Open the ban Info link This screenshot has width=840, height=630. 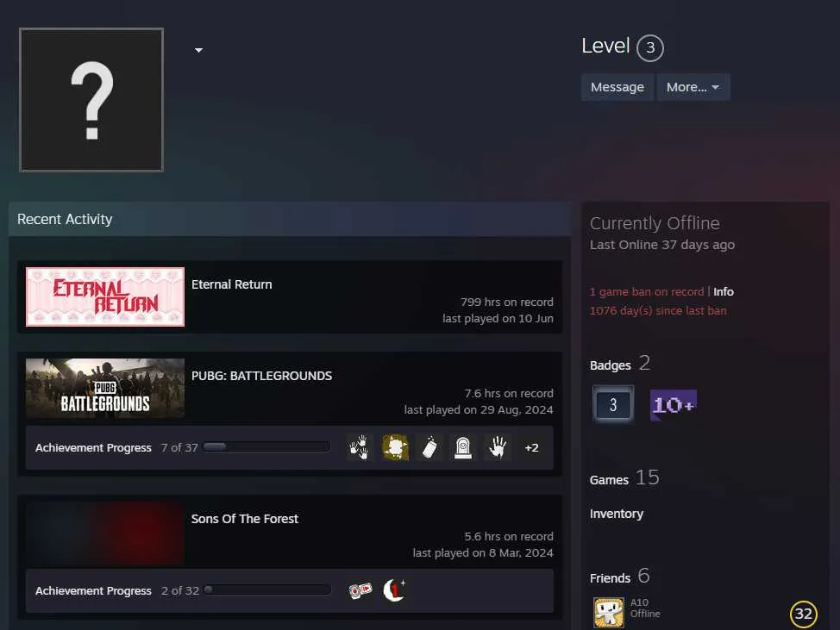724,291
